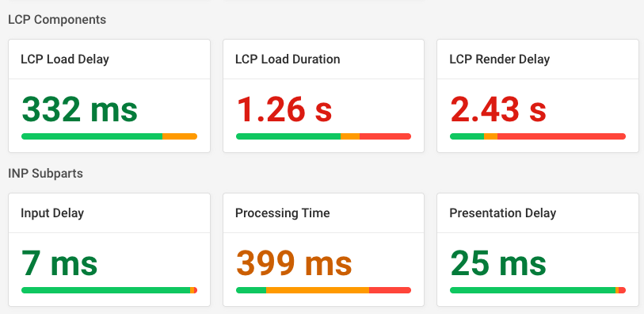Click the LCP Components section heading
Viewport: 644px width, 314px height.
pyautogui.click(x=57, y=20)
